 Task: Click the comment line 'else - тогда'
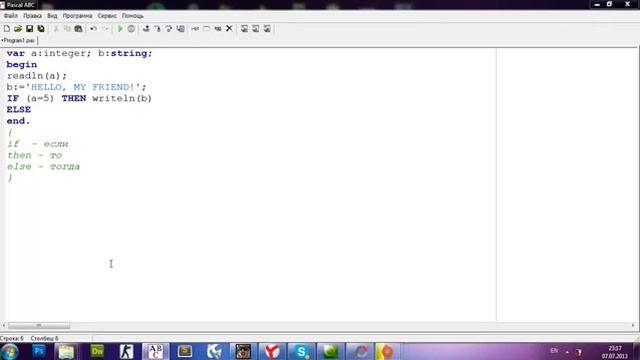click(43, 167)
